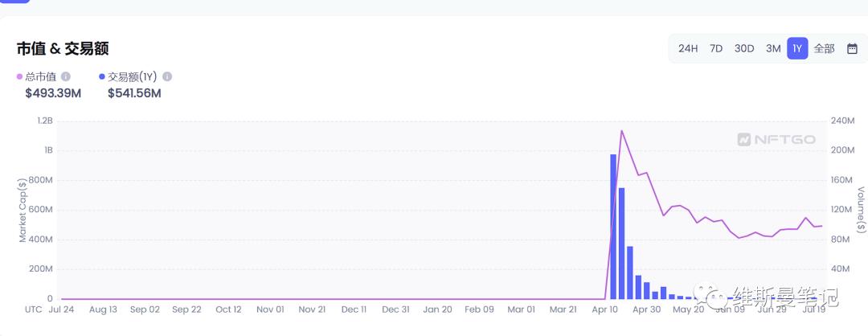Show the 30D time range
Image resolution: width=868 pixels, height=336 pixels.
[x=744, y=48]
